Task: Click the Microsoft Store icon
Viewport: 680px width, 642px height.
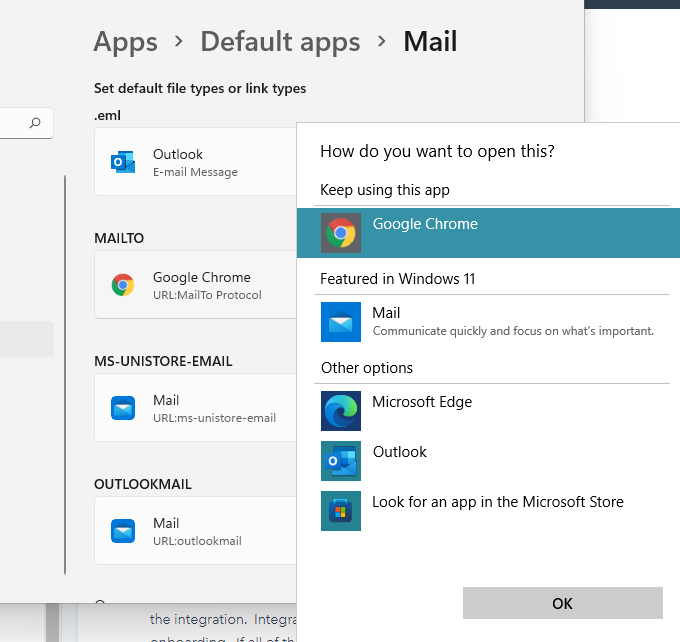Action: coord(340,511)
